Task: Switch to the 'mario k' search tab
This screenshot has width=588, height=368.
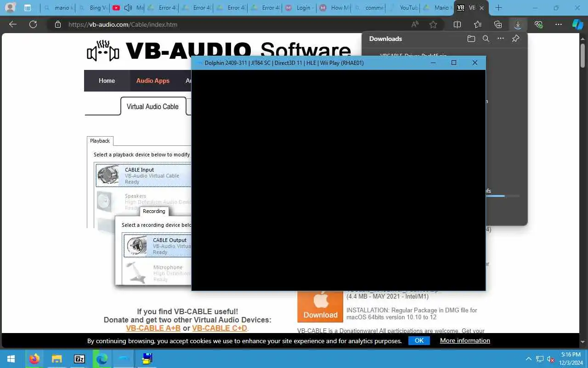Action: pos(57,8)
